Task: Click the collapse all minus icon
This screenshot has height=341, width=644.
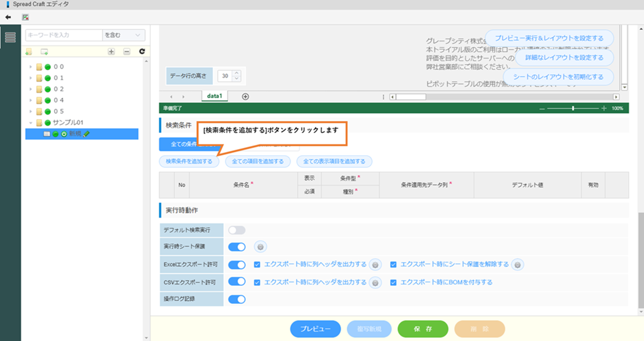Action: (127, 52)
